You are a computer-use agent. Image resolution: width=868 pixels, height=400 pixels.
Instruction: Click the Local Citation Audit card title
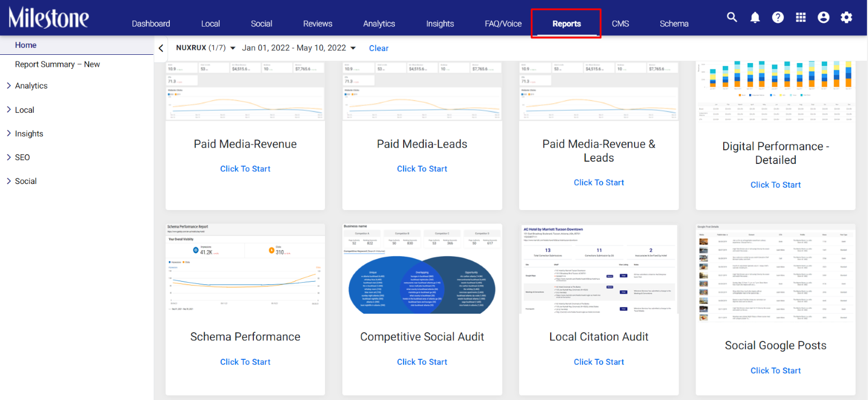pyautogui.click(x=599, y=336)
